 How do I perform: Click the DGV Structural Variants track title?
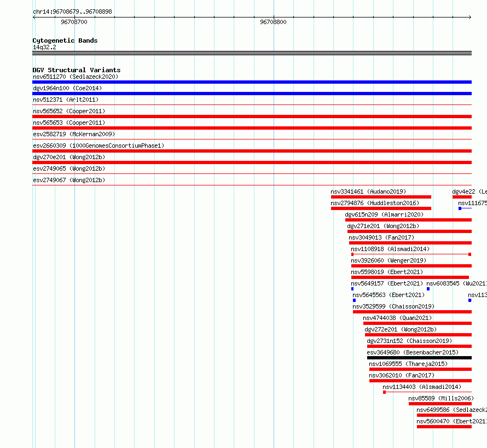pyautogui.click(x=77, y=70)
